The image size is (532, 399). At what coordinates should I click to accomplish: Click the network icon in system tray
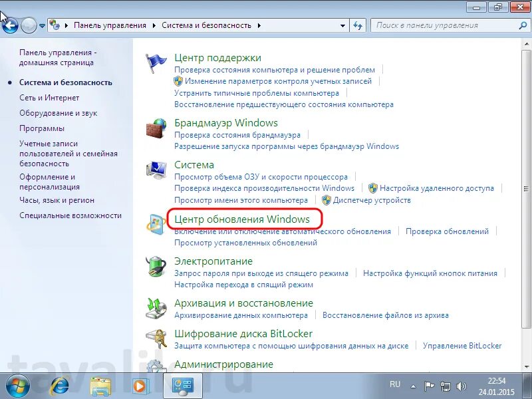(446, 386)
